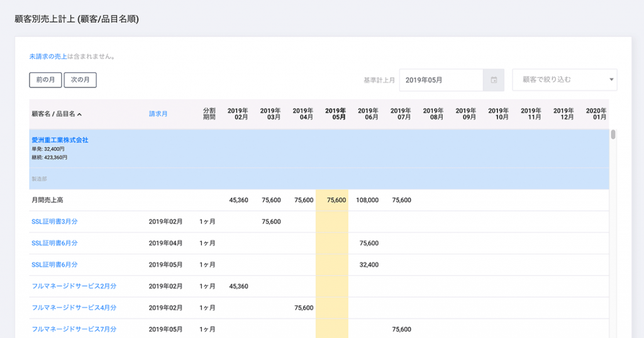Image resolution: width=644 pixels, height=338 pixels.
Task: Click 32,400 in SSL証明書6月分 row
Action: [x=369, y=265]
